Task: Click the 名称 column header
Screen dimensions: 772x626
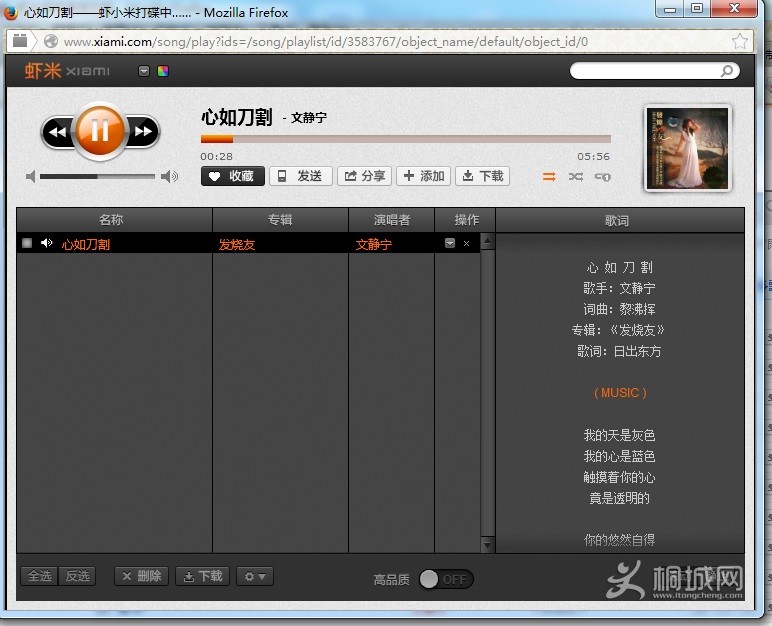Action: [x=111, y=220]
